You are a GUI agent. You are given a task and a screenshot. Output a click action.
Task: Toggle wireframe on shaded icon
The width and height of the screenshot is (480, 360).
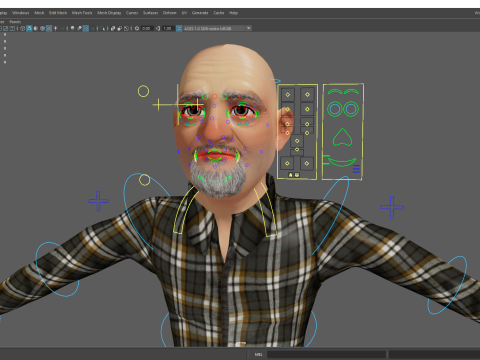pyautogui.click(x=42, y=28)
